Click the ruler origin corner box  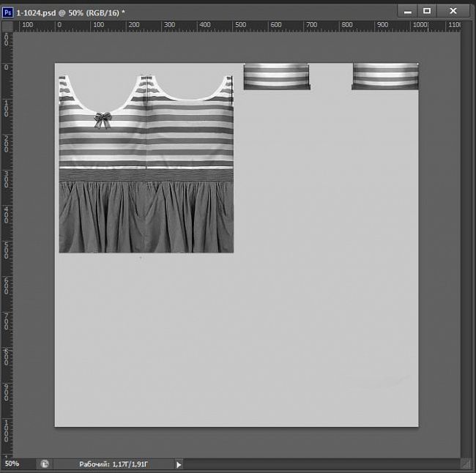(x=8, y=26)
